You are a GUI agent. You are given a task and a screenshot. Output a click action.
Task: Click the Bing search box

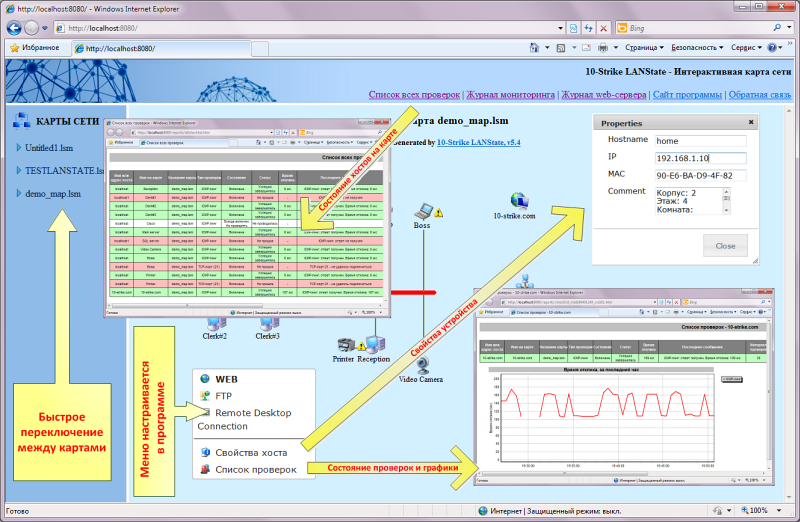(x=694, y=28)
